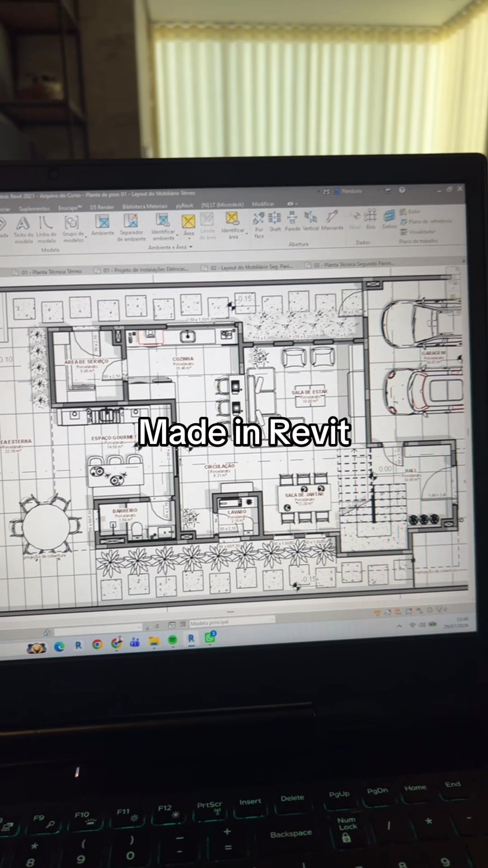This screenshot has height=868, width=488.
Task: Select the Vertical opening tool
Action: click(310, 221)
